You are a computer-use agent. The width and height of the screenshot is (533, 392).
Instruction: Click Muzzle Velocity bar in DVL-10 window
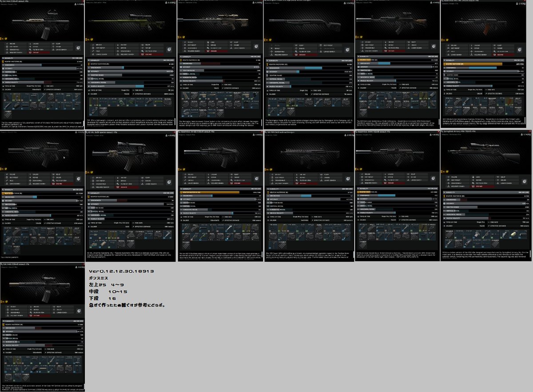(x=131, y=86)
